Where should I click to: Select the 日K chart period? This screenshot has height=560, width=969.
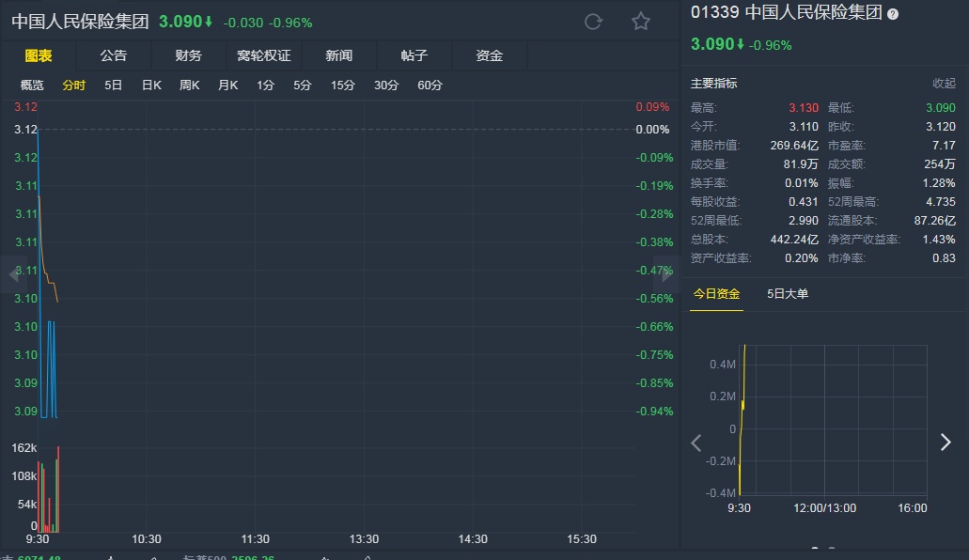tap(151, 86)
